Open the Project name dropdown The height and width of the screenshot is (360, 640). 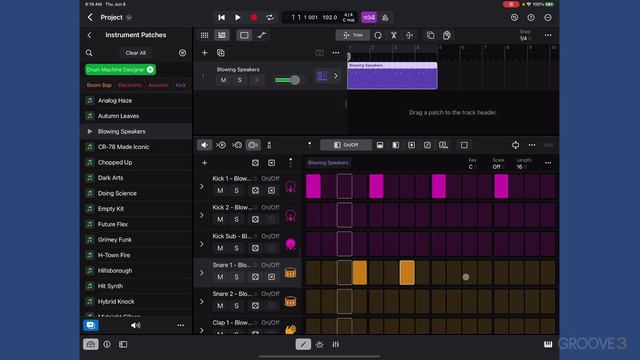(129, 18)
